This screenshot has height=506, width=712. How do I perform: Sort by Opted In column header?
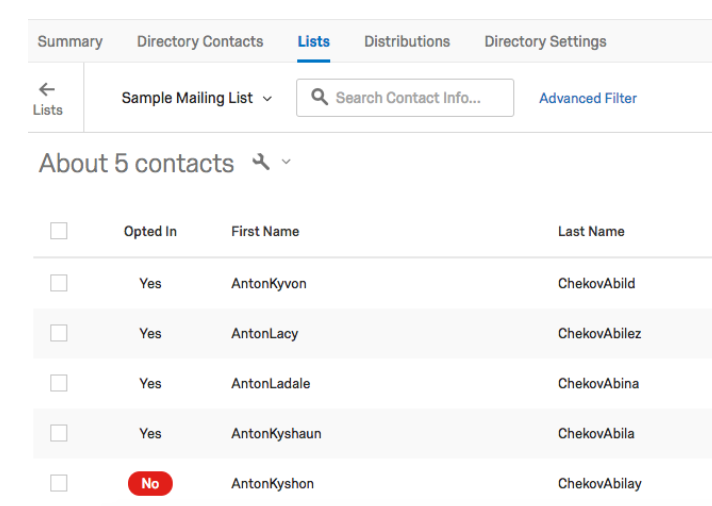pos(150,231)
